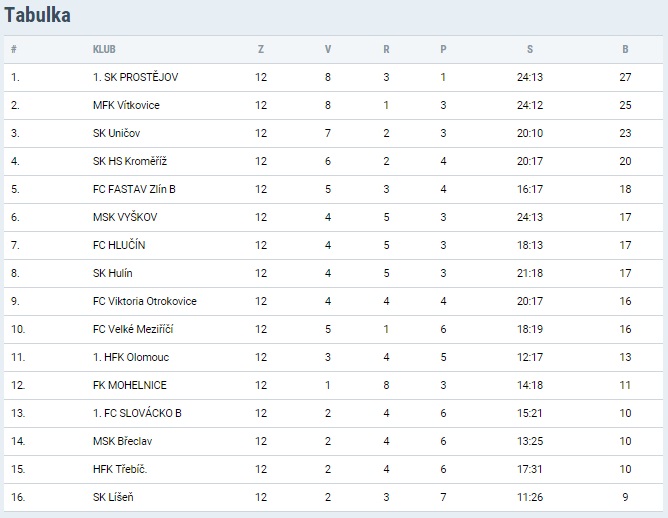Click the Tabulka heading
Viewport: 668px width, 518px height.
tap(37, 16)
